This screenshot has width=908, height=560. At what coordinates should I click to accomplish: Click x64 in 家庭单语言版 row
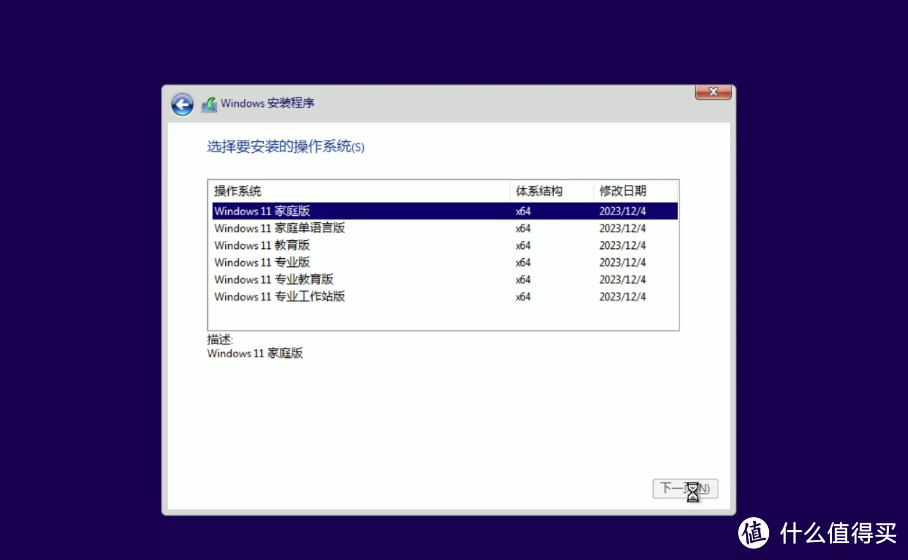(523, 228)
